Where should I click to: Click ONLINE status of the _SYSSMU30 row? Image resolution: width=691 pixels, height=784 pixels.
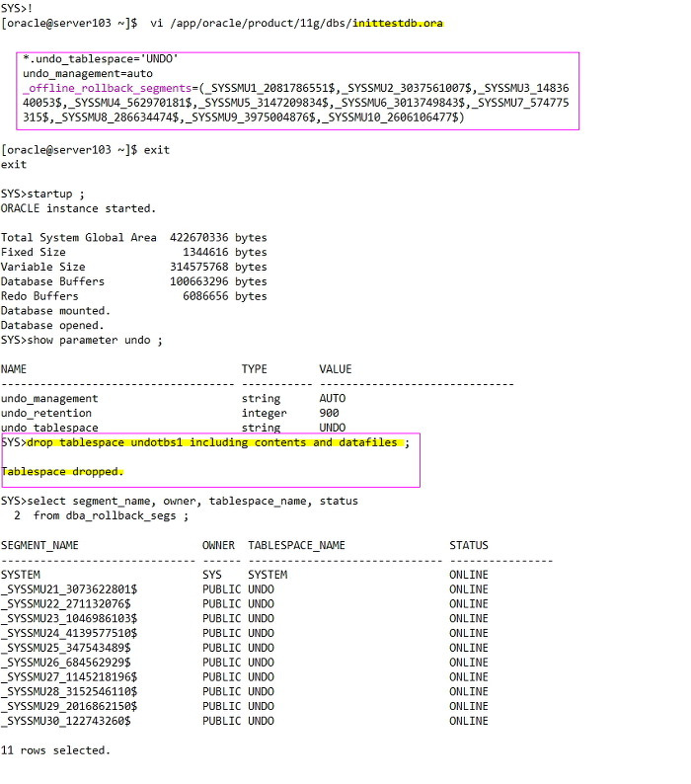pos(469,721)
